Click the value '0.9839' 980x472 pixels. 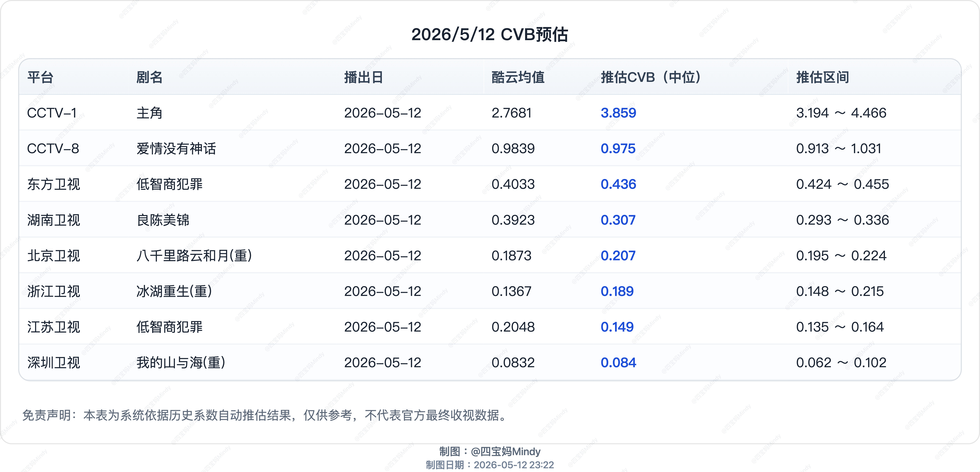coord(513,149)
